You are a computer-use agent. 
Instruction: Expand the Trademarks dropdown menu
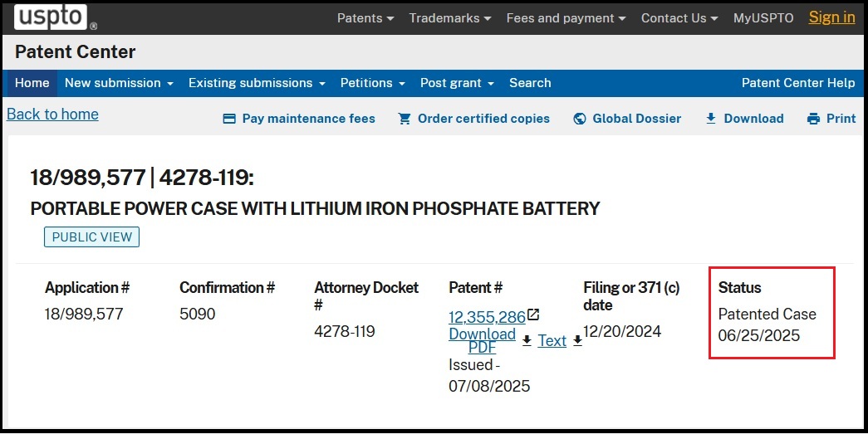tap(450, 18)
